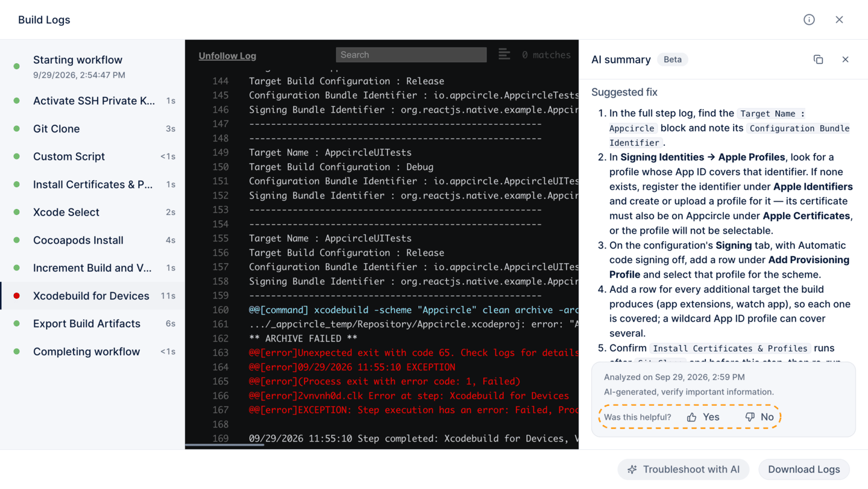Close the AI summary panel
The width and height of the screenshot is (868, 489).
tap(845, 59)
